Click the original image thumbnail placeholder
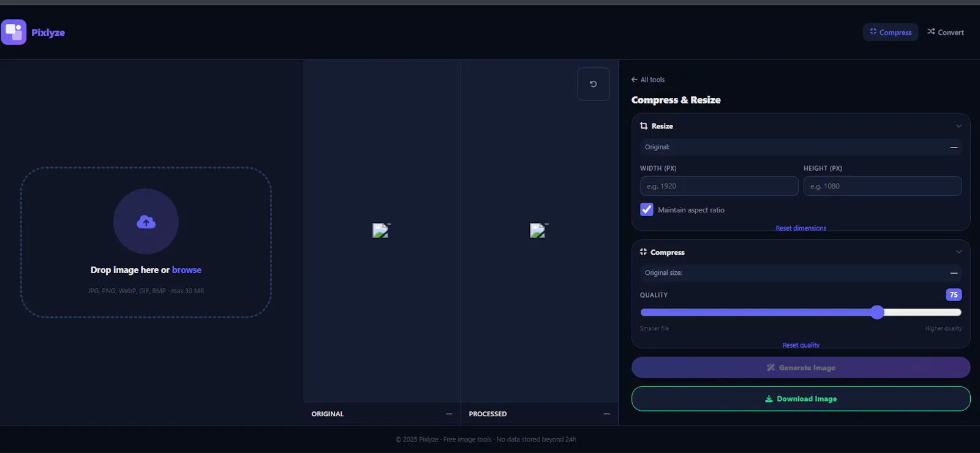Image resolution: width=980 pixels, height=453 pixels. (x=381, y=230)
